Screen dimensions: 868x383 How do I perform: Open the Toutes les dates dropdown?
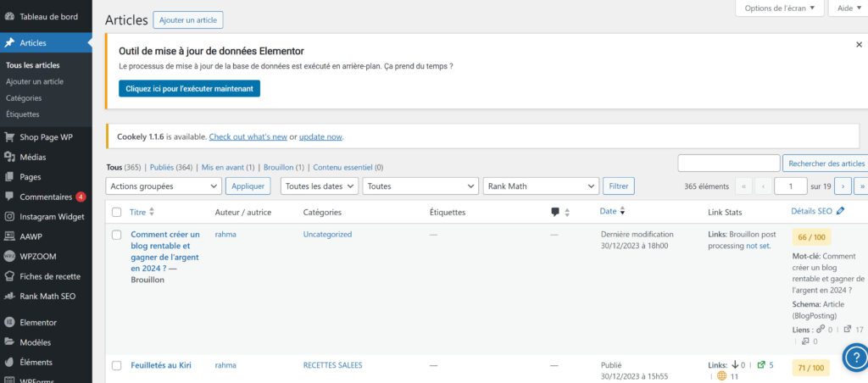(x=320, y=186)
